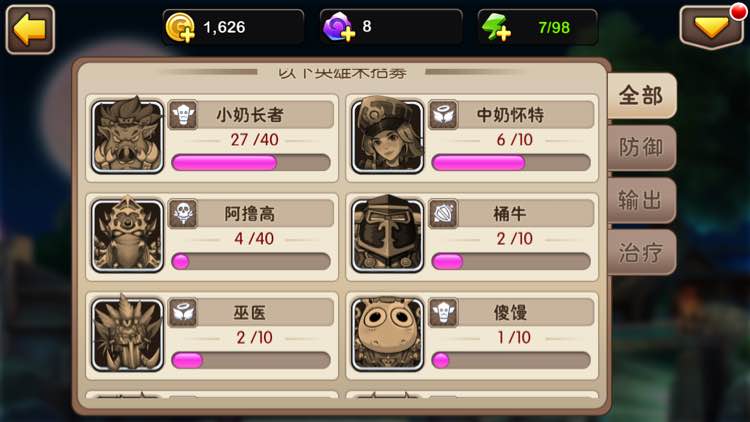
Task: Switch to the 防御 tab
Action: [641, 148]
